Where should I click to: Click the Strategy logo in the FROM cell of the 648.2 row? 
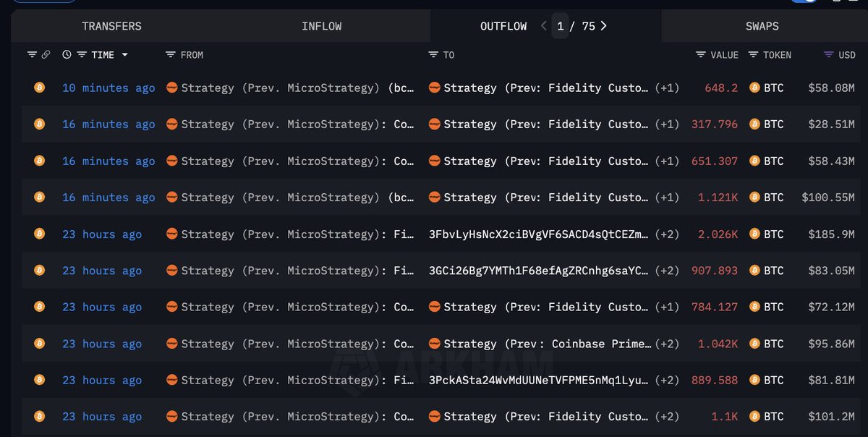172,88
